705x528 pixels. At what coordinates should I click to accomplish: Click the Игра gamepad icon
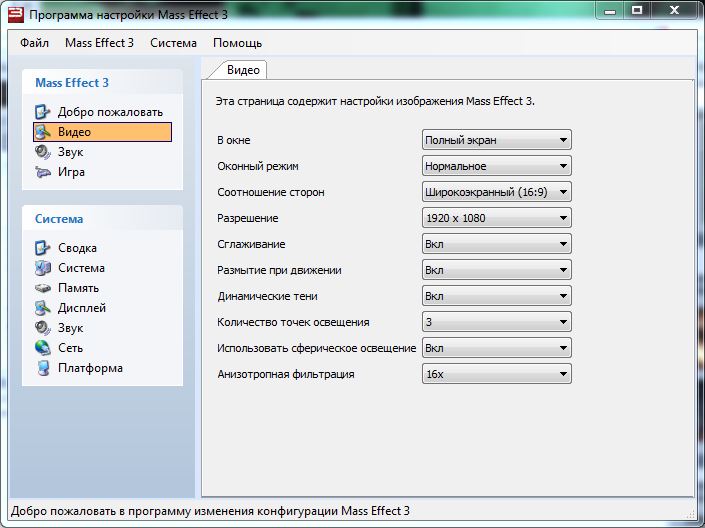[43, 172]
